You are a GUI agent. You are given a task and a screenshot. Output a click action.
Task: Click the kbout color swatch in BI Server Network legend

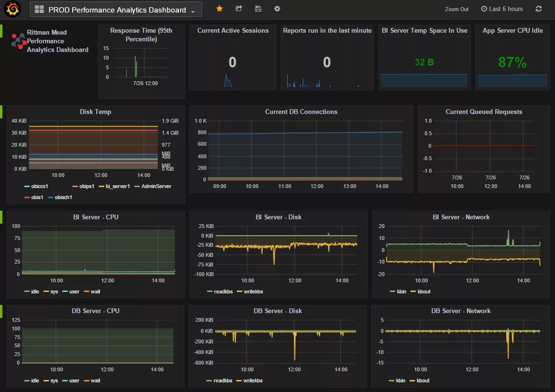[x=413, y=291]
